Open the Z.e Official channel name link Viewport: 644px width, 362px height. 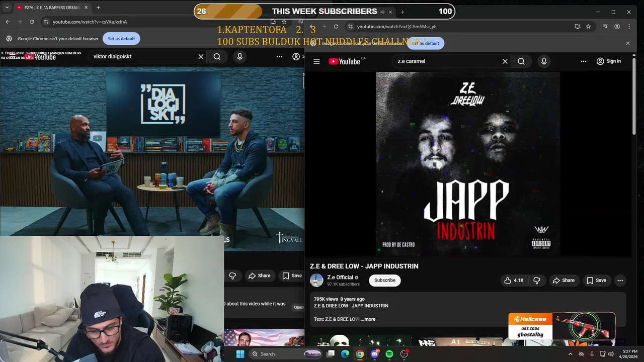(x=340, y=278)
